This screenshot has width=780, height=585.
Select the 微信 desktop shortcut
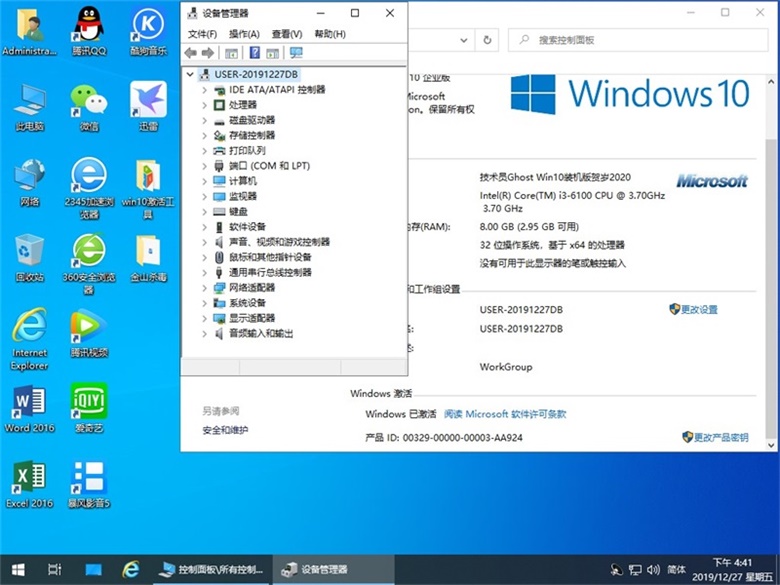(88, 104)
